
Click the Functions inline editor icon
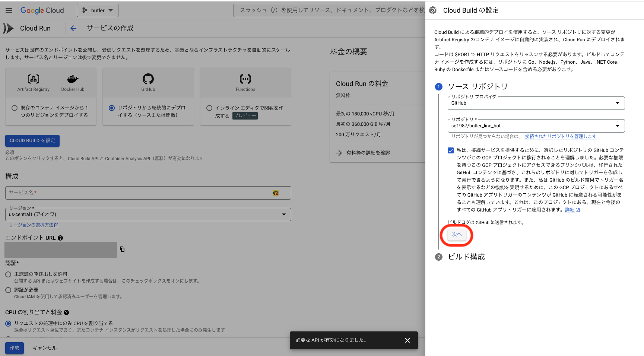click(245, 79)
